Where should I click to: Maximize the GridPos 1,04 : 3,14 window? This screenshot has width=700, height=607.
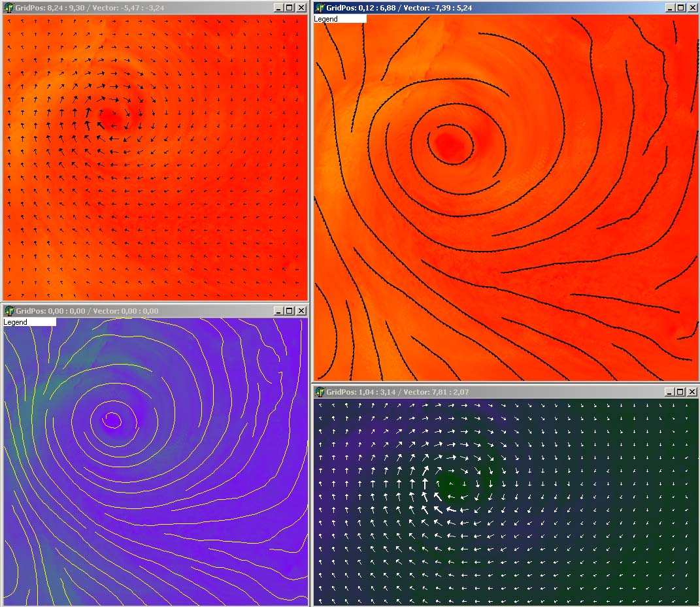[x=681, y=392]
